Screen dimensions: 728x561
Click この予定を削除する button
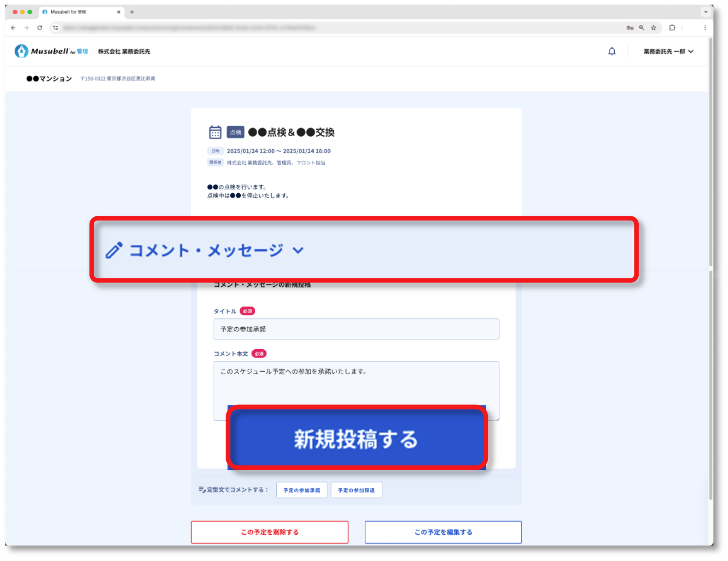coord(269,532)
